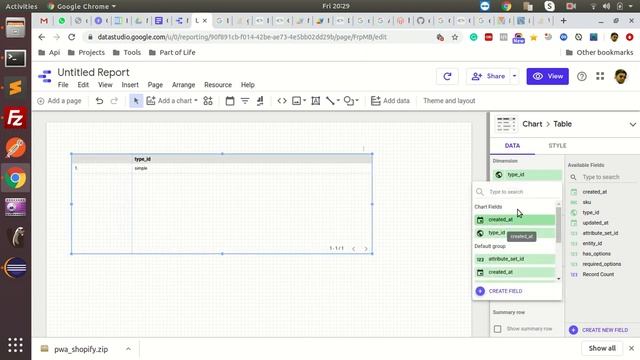Expand the Chart > Table type chevron
Image resolution: width=640 pixels, height=360 pixels.
tap(632, 124)
